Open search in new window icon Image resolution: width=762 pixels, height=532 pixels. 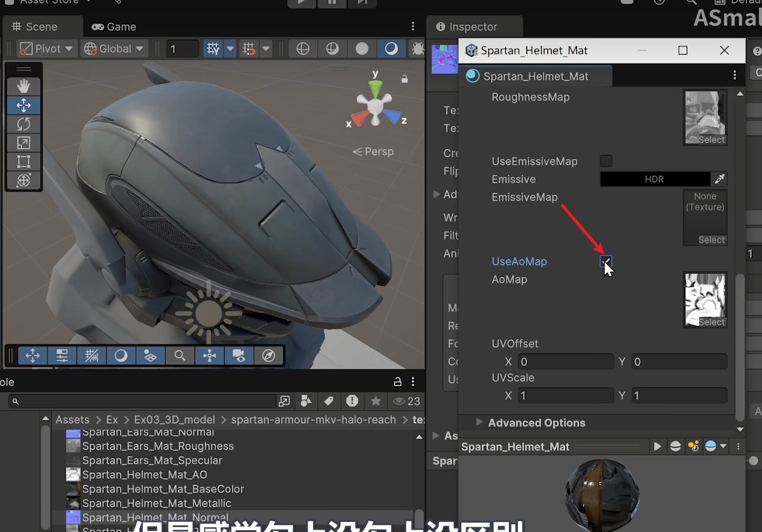click(285, 402)
